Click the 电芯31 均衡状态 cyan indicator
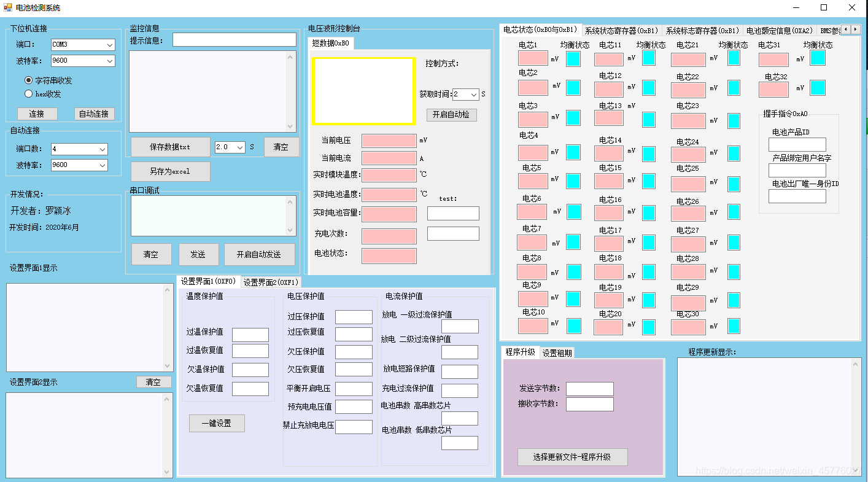Screen dimensions: 868x482 pyautogui.click(x=818, y=58)
